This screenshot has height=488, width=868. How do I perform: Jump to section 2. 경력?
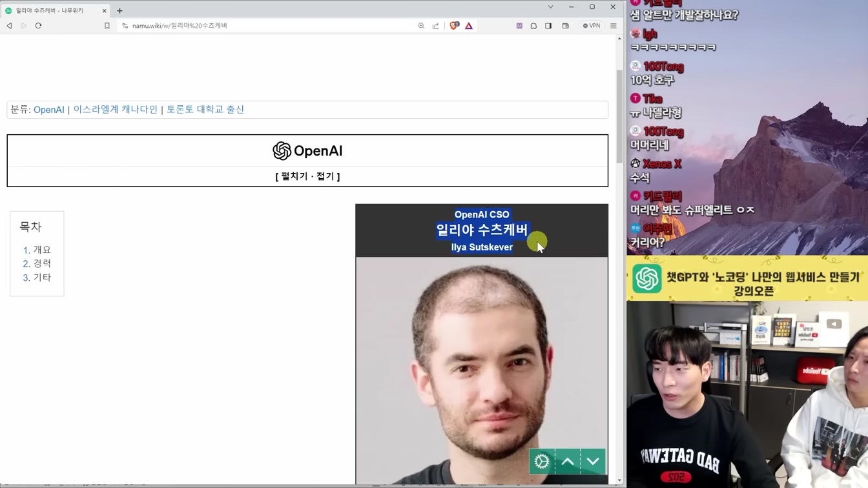pyautogui.click(x=37, y=263)
